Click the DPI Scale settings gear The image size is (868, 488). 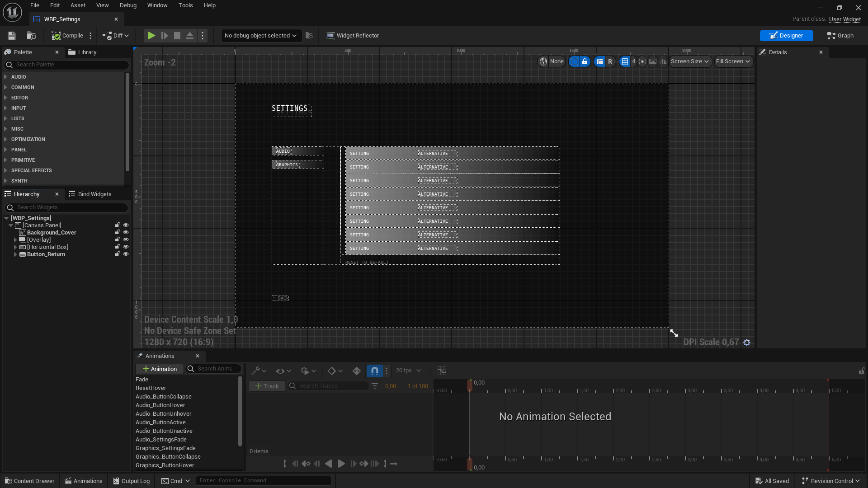[x=747, y=343]
